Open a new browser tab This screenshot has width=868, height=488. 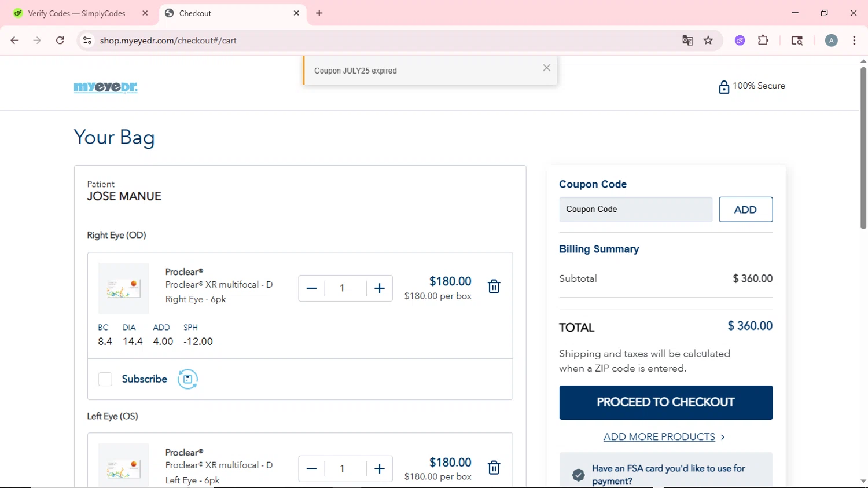[319, 13]
